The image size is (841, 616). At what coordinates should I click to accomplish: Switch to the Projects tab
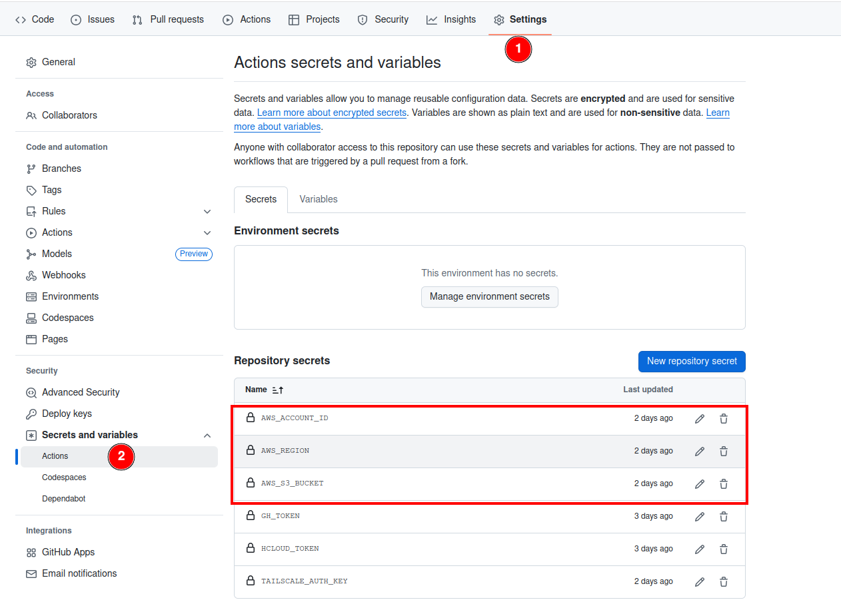314,19
